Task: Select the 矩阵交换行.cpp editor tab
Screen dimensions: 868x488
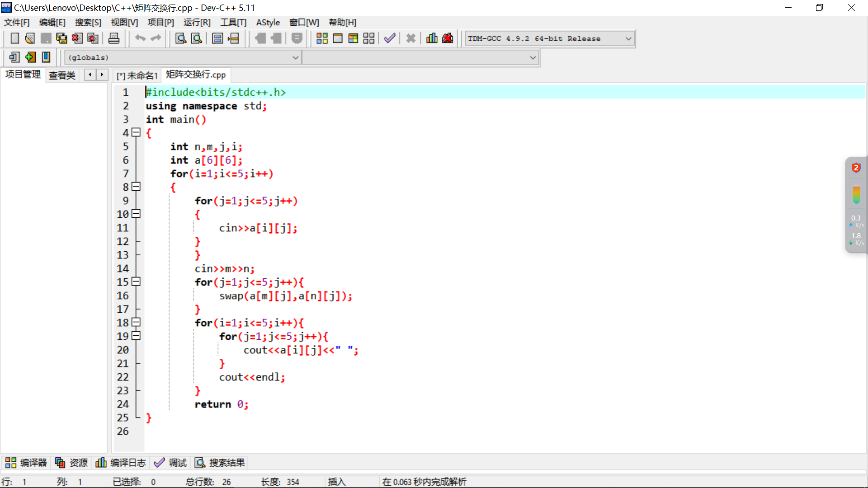Action: click(196, 75)
